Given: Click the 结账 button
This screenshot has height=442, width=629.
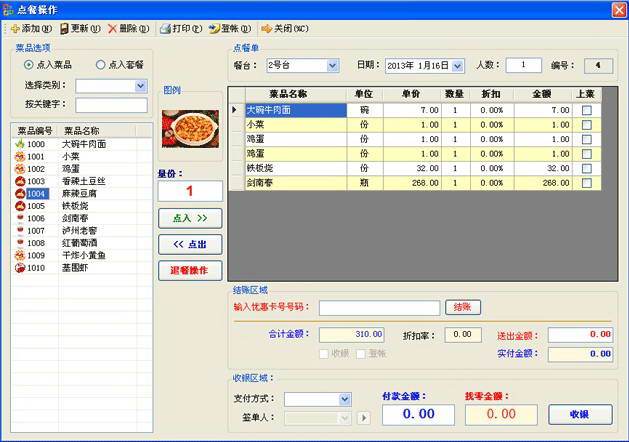Looking at the screenshot, I should (463, 307).
